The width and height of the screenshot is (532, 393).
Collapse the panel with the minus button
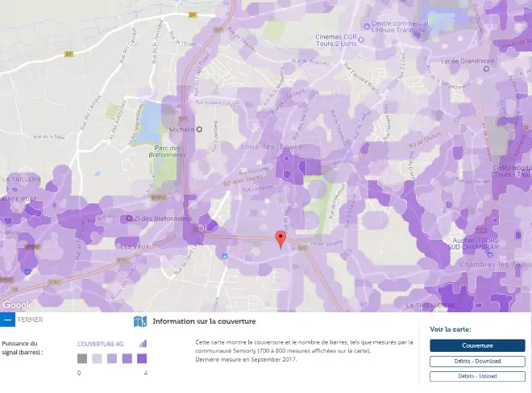coord(7,320)
